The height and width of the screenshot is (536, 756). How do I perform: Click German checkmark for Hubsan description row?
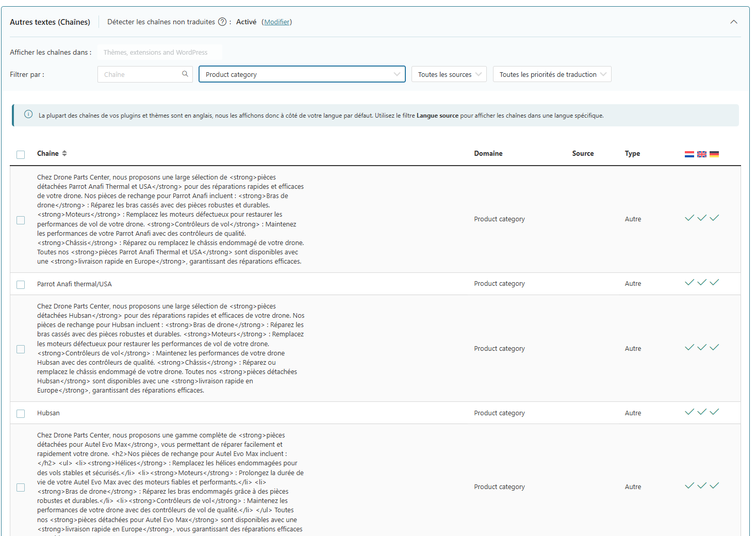click(714, 347)
